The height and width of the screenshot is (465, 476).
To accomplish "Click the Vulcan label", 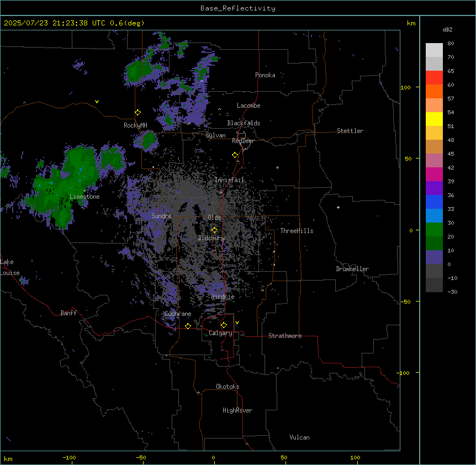I will tap(299, 437).
